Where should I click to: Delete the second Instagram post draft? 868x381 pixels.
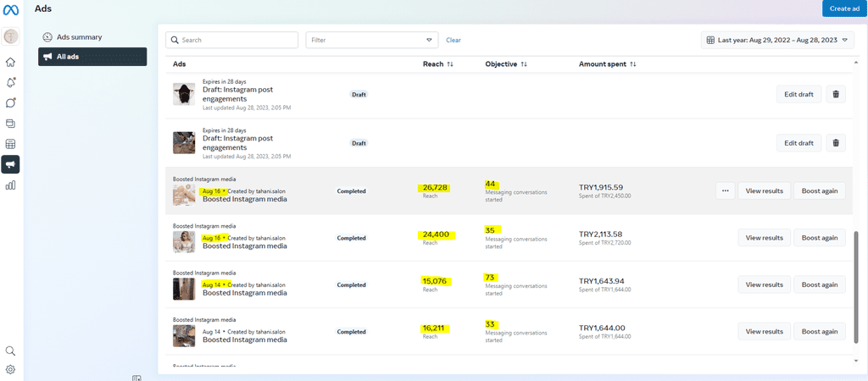pos(836,143)
